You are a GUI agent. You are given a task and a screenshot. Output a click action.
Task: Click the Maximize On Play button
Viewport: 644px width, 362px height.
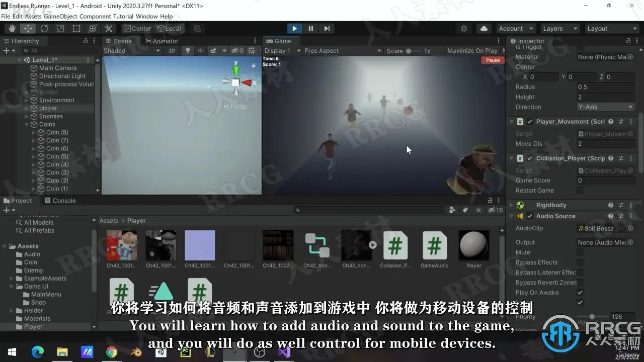(472, 51)
